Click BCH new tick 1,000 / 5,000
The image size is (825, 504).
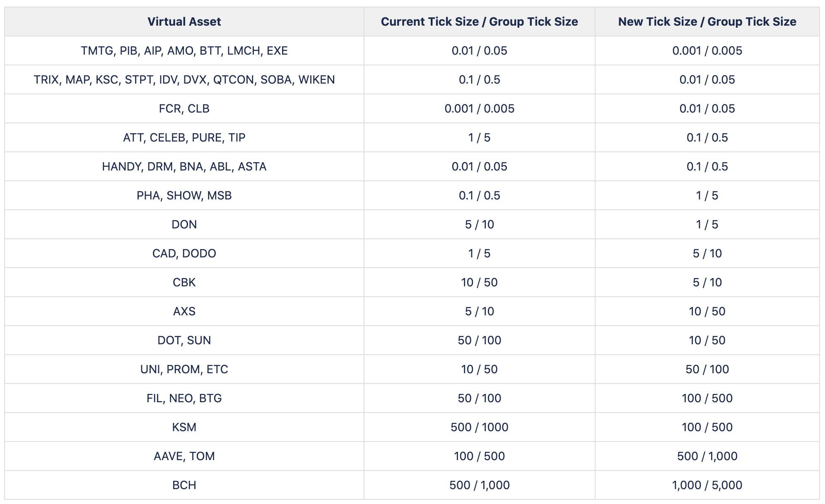[707, 485]
